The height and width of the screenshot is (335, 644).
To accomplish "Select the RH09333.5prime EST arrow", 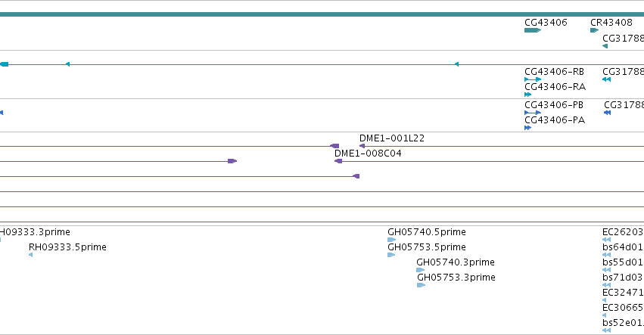I will click(x=31, y=255).
